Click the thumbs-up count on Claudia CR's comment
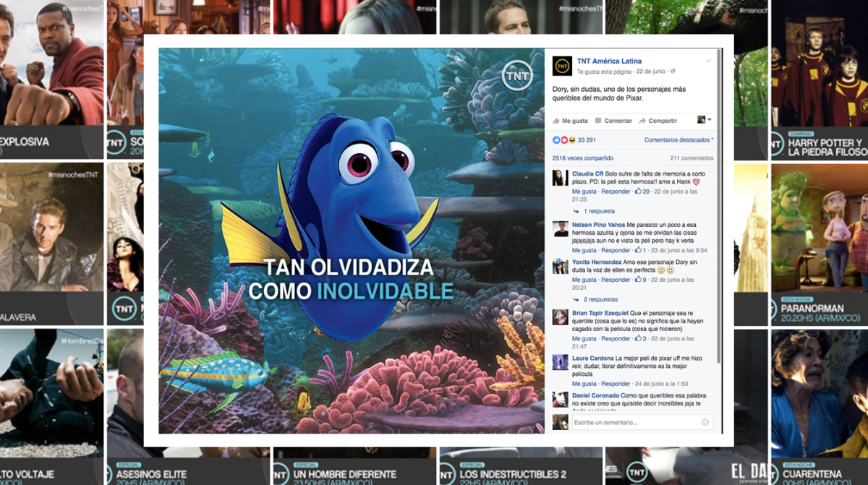The image size is (868, 485). pos(642,192)
